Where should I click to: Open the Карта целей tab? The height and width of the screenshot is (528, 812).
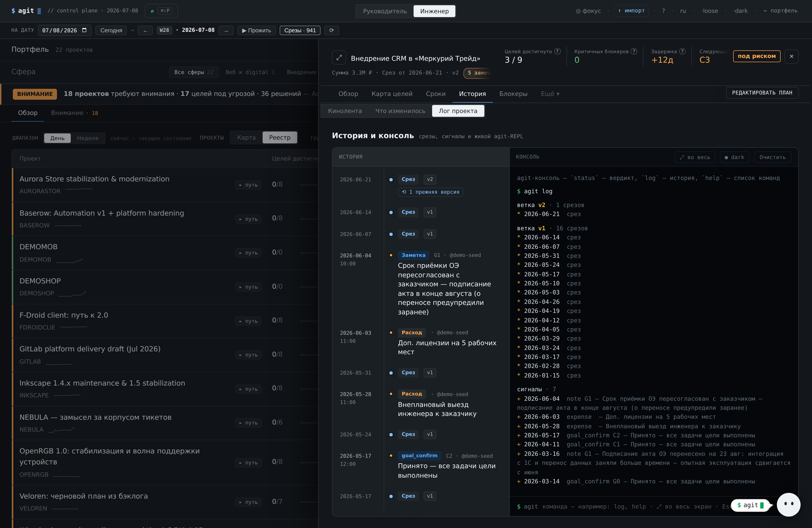[x=392, y=94]
